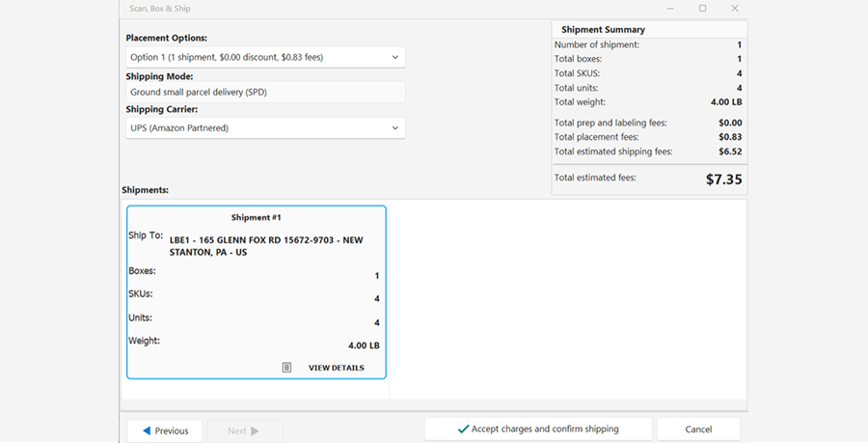
Task: Click the Cancel button
Action: (x=698, y=429)
